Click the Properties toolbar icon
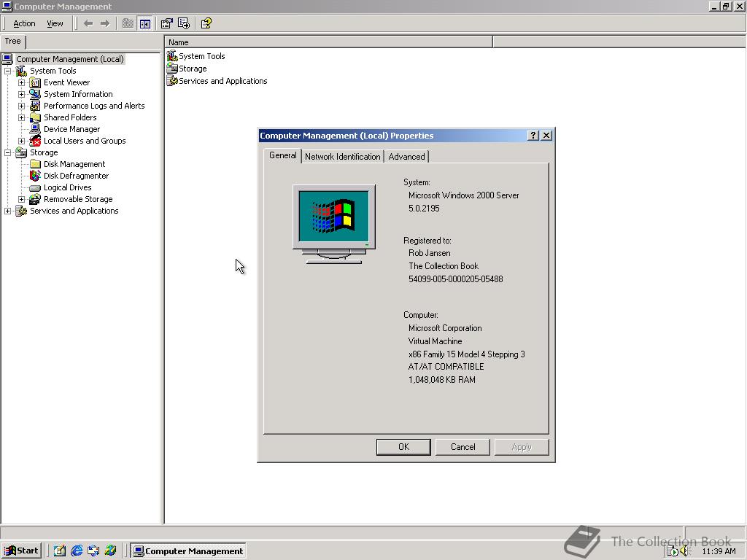 coord(166,23)
